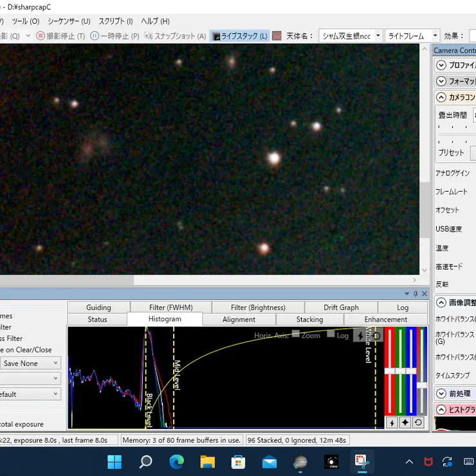Click the red color balance slider
The height and width of the screenshot is (476, 476).
[x=389, y=371]
